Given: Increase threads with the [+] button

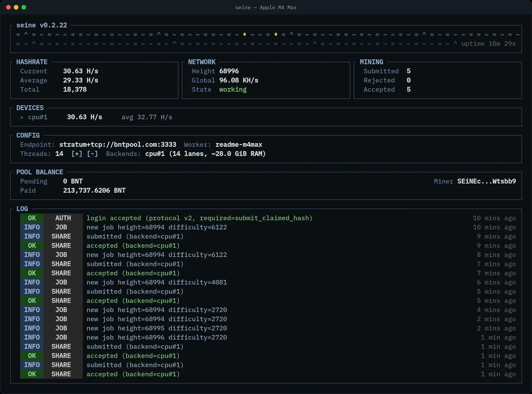Looking at the screenshot, I should (77, 154).
